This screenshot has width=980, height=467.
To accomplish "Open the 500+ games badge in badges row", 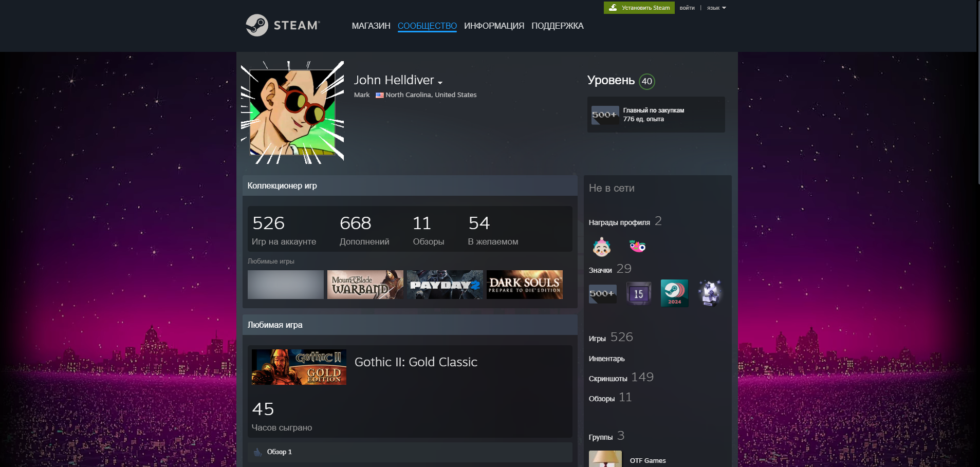I will click(602, 294).
